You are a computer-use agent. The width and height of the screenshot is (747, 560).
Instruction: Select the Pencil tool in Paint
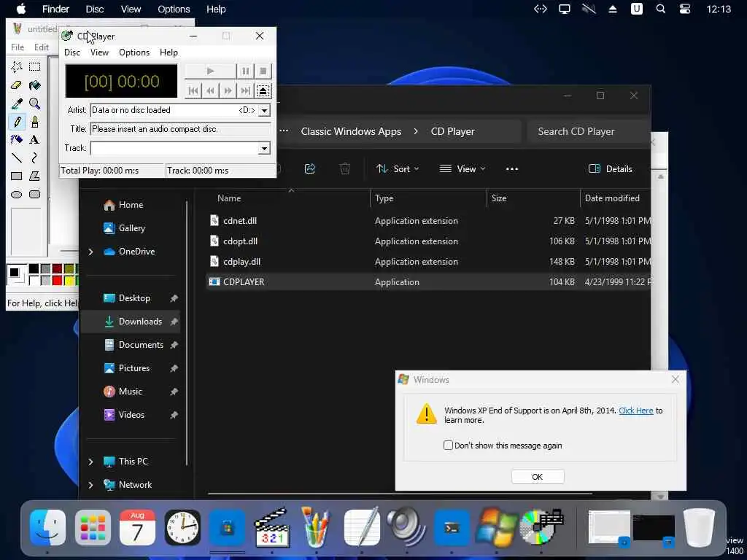[x=17, y=122]
